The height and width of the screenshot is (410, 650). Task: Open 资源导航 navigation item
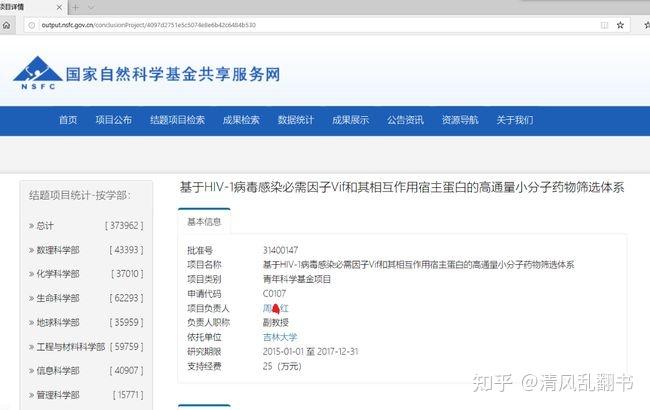(x=460, y=120)
